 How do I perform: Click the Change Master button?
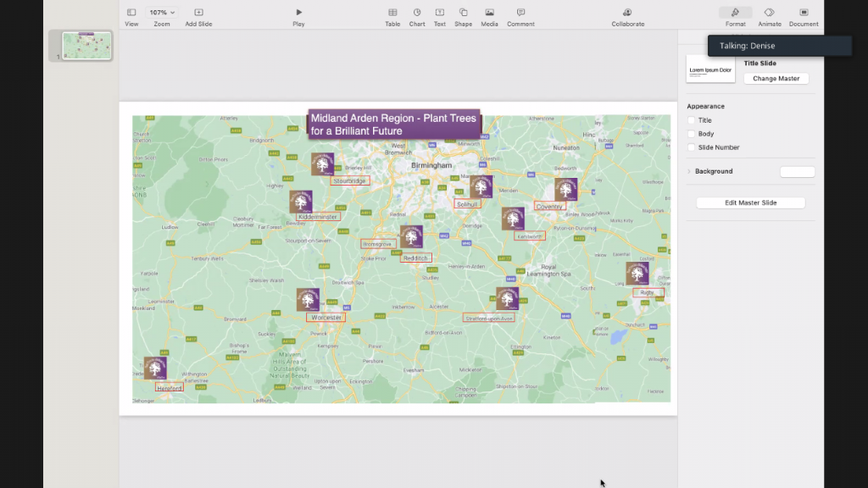pyautogui.click(x=776, y=79)
